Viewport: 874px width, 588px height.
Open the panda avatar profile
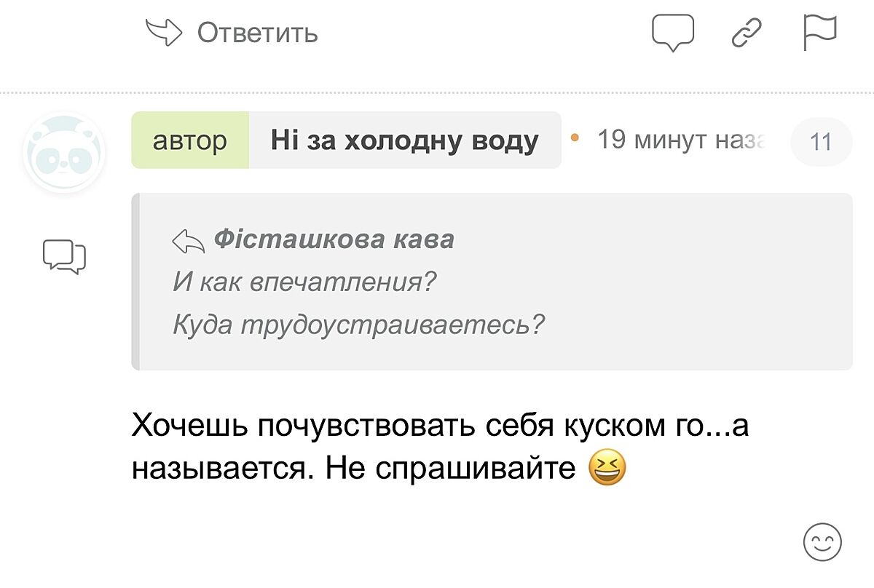64,154
